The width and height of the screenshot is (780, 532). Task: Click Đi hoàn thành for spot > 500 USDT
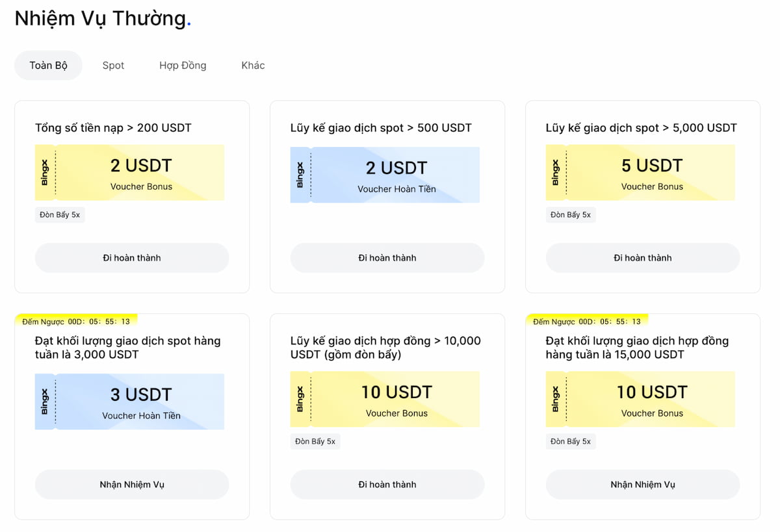pyautogui.click(x=387, y=258)
